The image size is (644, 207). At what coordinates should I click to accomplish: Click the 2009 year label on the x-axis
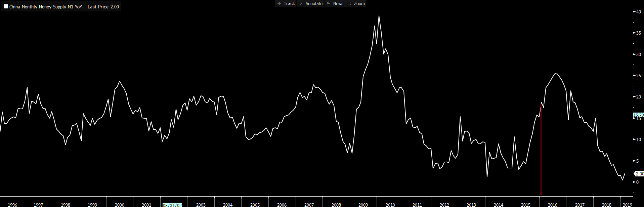coord(363,205)
